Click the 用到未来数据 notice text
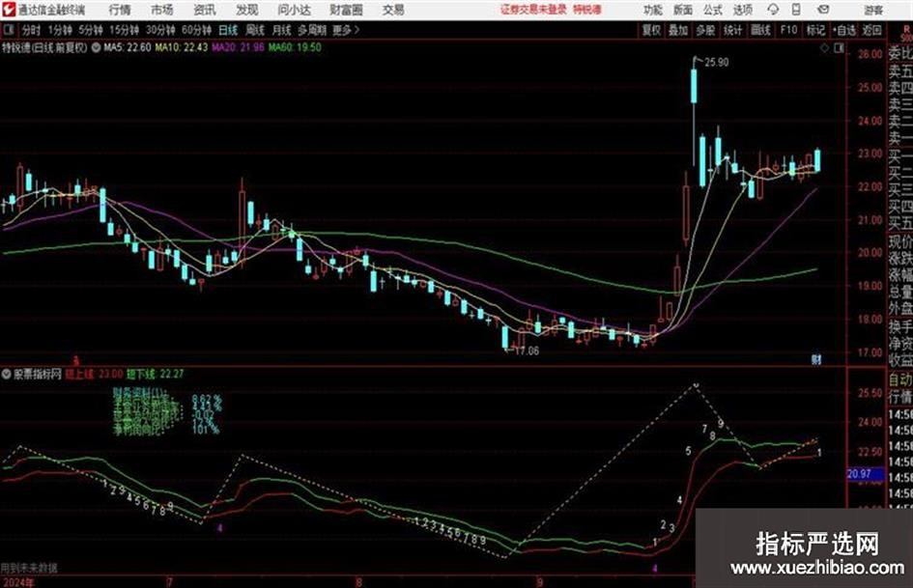The width and height of the screenshot is (913, 588). [x=29, y=568]
